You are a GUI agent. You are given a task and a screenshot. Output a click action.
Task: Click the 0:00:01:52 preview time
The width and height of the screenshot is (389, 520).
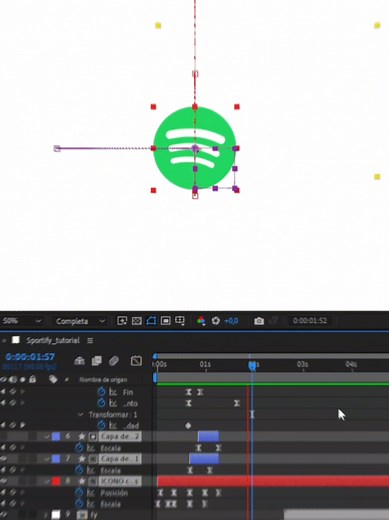(x=310, y=321)
